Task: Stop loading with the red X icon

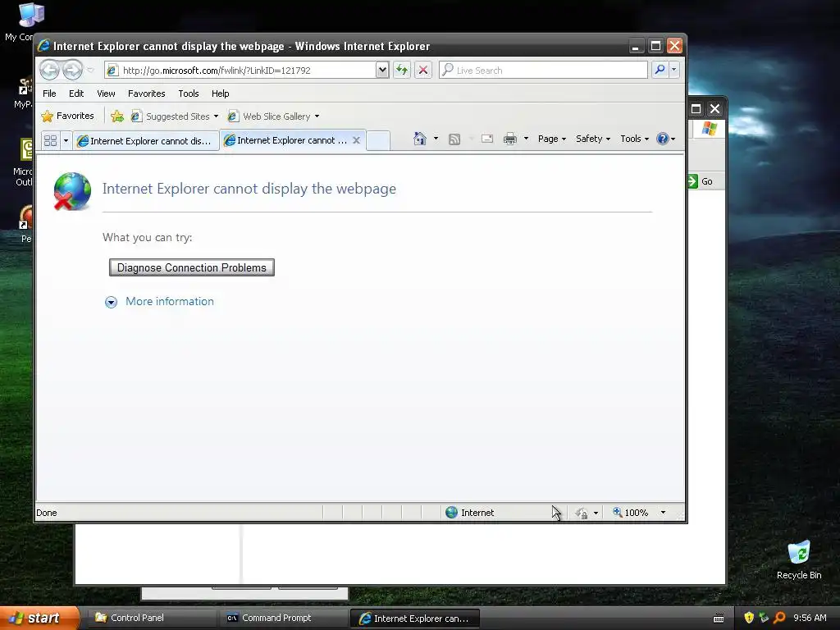Action: pos(423,70)
